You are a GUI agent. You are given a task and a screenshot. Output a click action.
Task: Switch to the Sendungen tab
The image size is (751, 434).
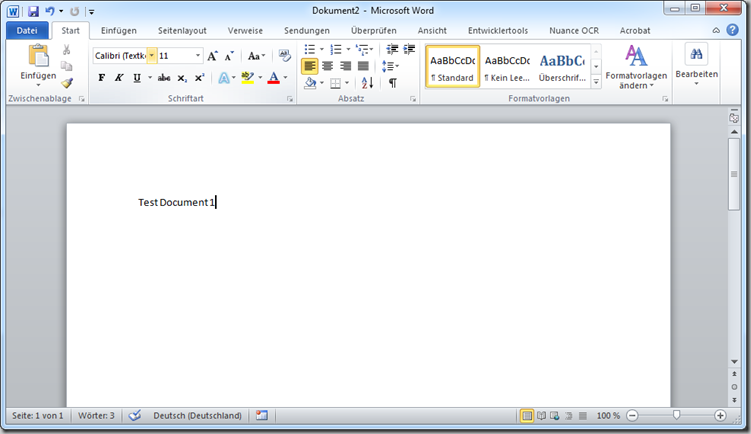point(307,31)
